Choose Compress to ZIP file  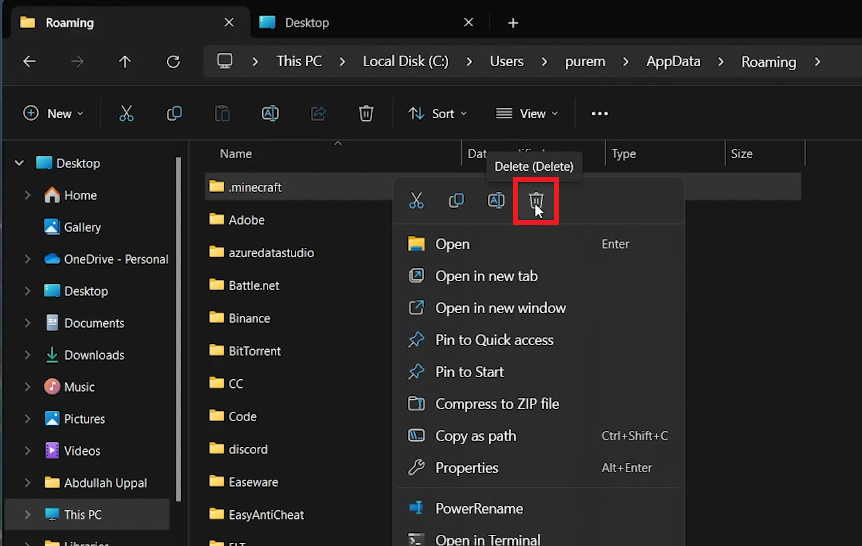pos(497,404)
